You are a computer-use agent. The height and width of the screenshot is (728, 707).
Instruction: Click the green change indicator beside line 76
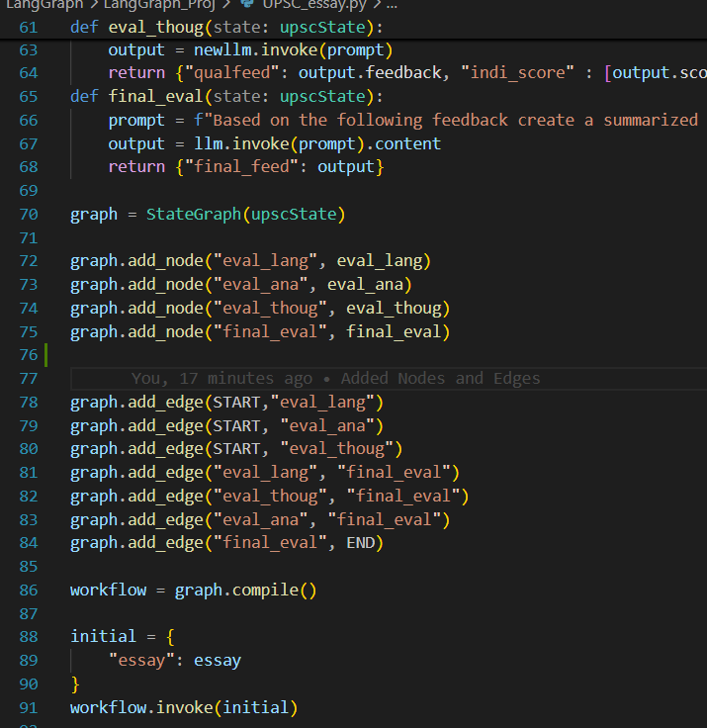click(x=45, y=355)
